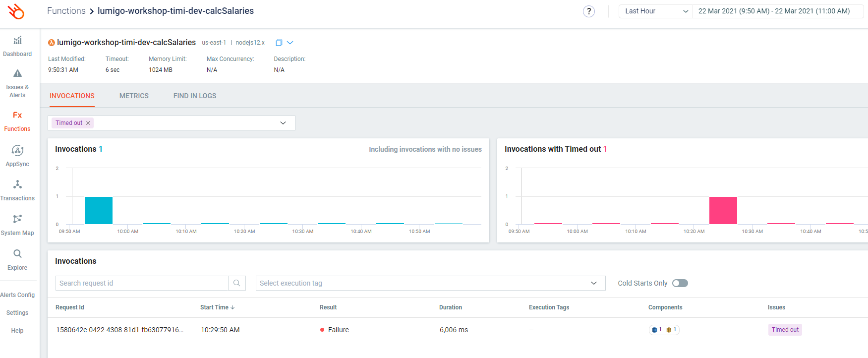The height and width of the screenshot is (358, 868).
Task: Click the help question mark icon
Action: tap(588, 11)
